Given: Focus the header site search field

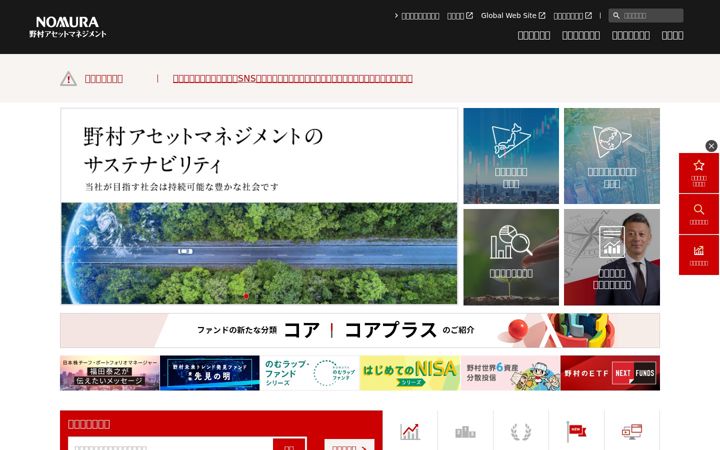Looking at the screenshot, I should [646, 16].
